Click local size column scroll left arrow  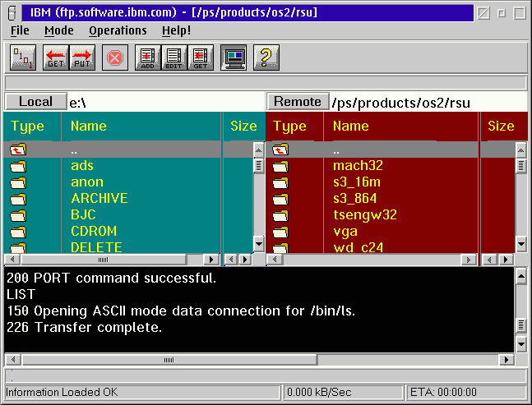click(x=231, y=260)
